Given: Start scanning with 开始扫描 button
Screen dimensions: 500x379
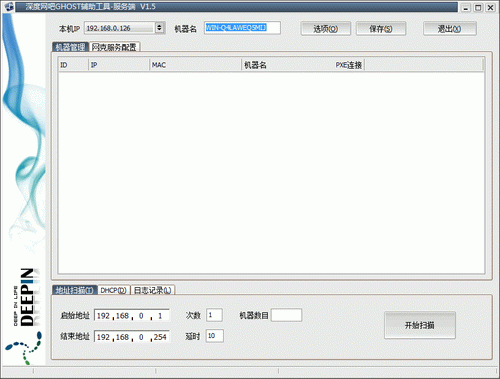Looking at the screenshot, I should (x=420, y=325).
